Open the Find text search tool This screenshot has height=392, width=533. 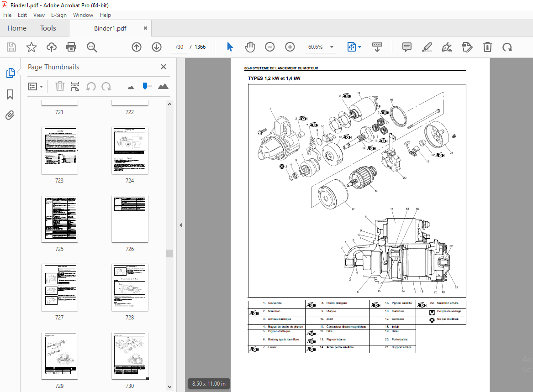pyautogui.click(x=92, y=47)
